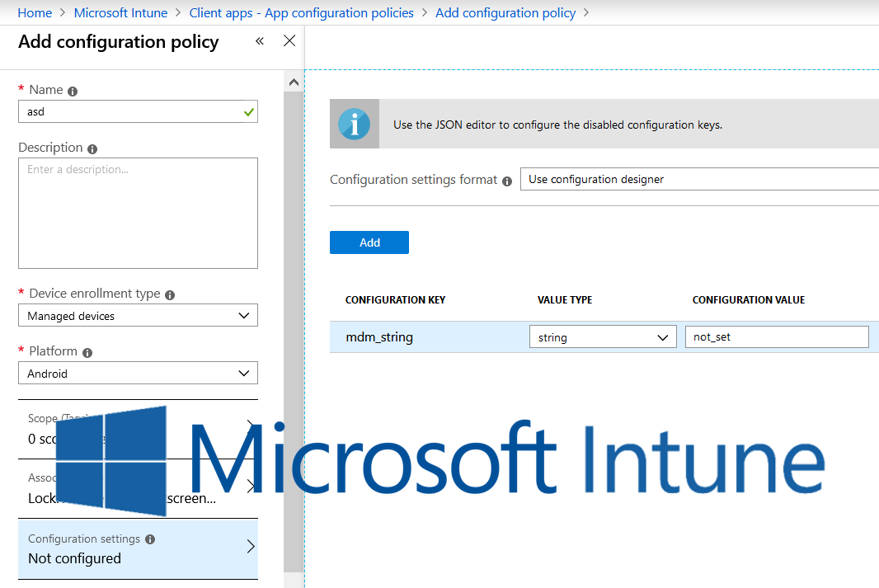Click the CONFIGURATION KEY column header
Screen dimensions: 879x588
click(x=395, y=300)
